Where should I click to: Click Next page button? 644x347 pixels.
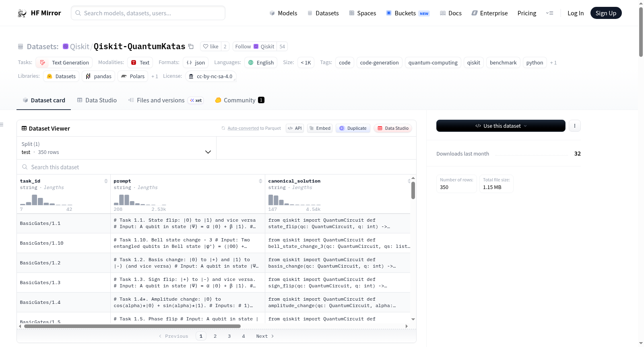pos(265,336)
